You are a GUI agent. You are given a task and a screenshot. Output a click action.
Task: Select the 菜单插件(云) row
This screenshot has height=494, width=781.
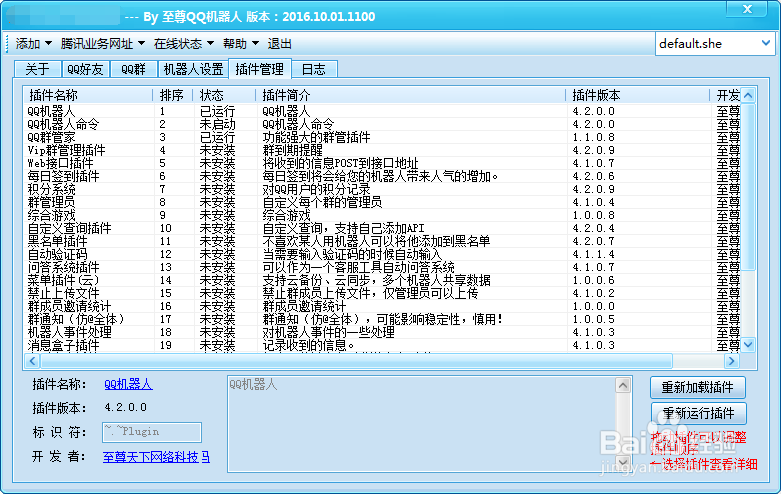coord(382,280)
